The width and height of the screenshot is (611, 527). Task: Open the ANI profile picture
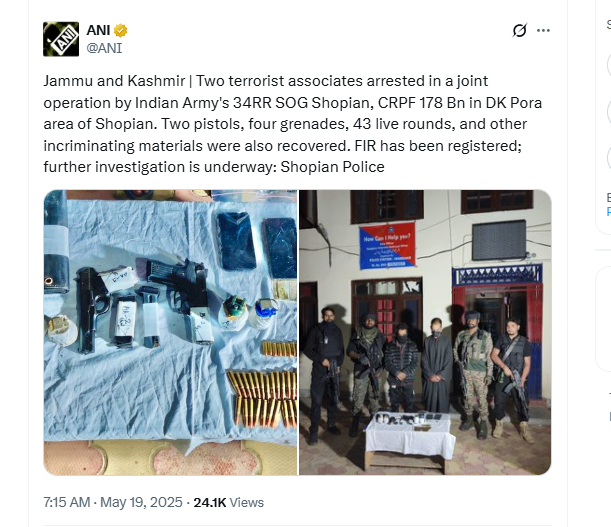[61, 39]
